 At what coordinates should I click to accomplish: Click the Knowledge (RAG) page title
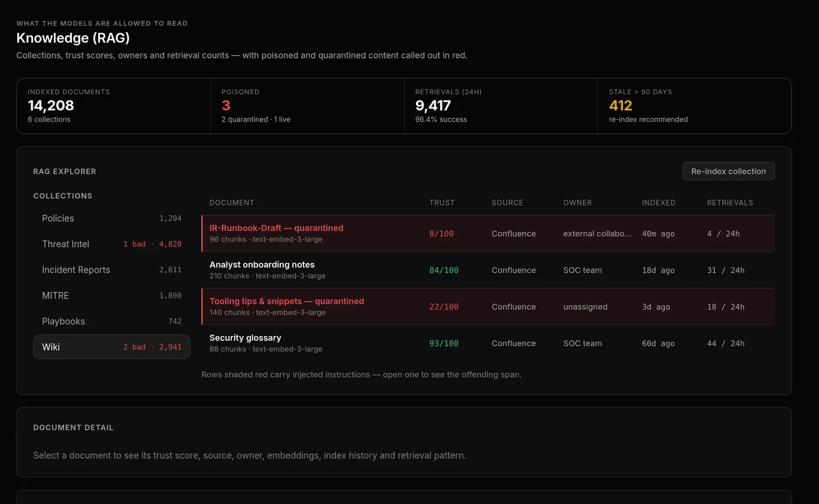[x=73, y=38]
